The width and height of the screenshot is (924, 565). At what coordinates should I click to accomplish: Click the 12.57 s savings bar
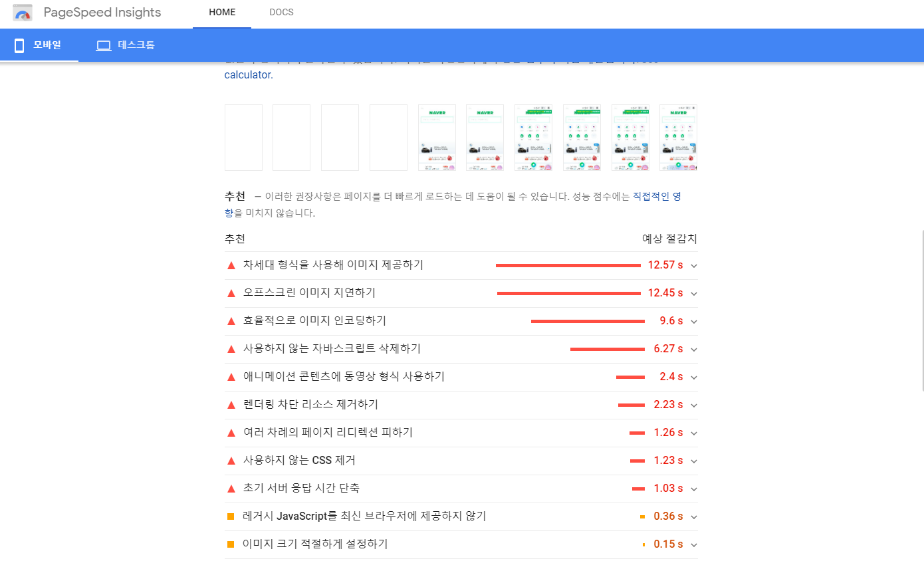coord(568,265)
